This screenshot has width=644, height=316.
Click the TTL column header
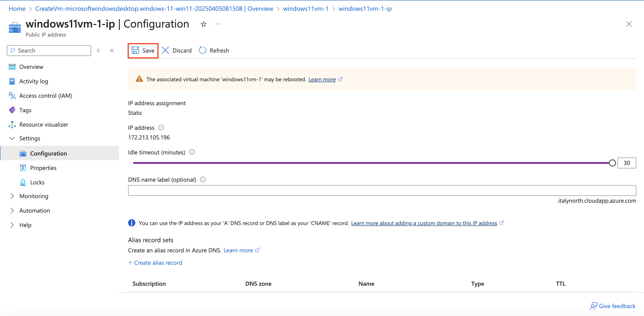[561, 284]
